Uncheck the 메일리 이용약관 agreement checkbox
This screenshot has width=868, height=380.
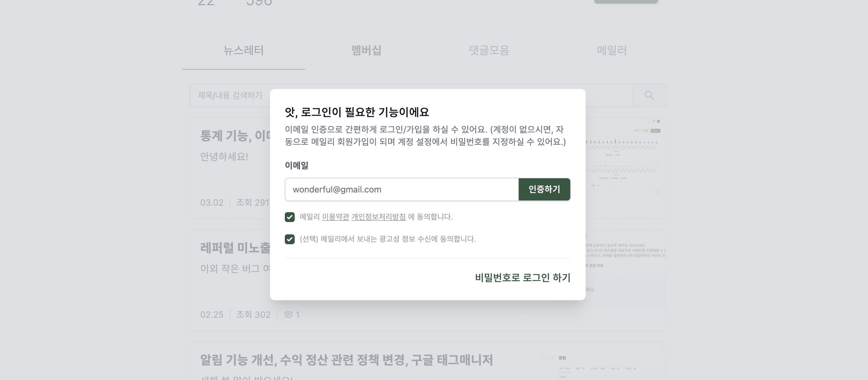point(290,217)
